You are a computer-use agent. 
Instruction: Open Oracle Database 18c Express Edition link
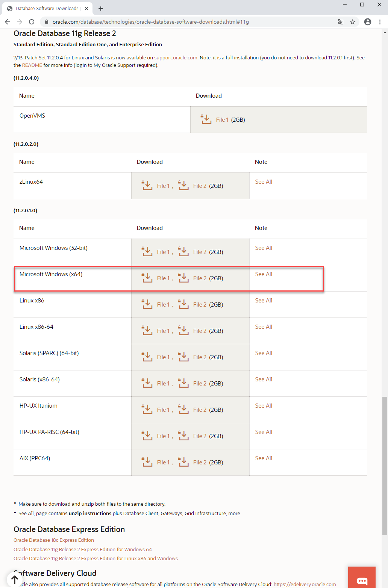[54, 540]
